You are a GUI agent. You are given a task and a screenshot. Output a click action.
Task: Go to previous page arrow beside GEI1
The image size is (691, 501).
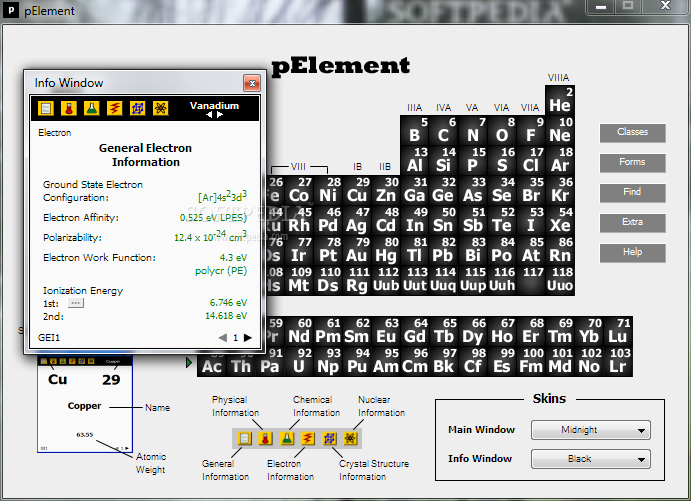[x=223, y=338]
